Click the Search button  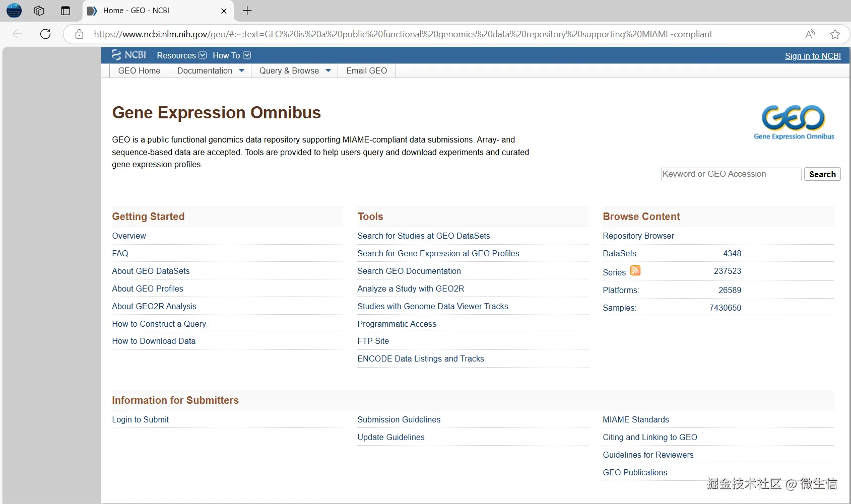tap(822, 174)
